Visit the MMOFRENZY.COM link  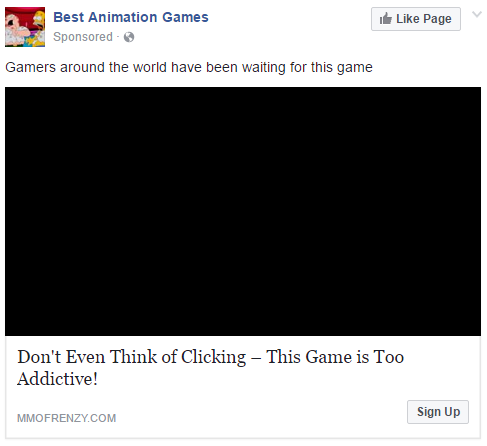[x=67, y=418]
